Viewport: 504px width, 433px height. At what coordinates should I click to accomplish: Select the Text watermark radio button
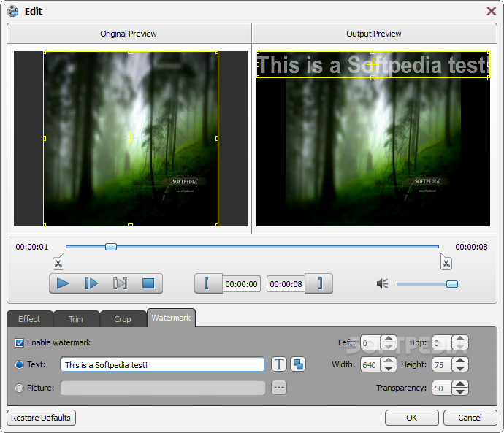[19, 364]
